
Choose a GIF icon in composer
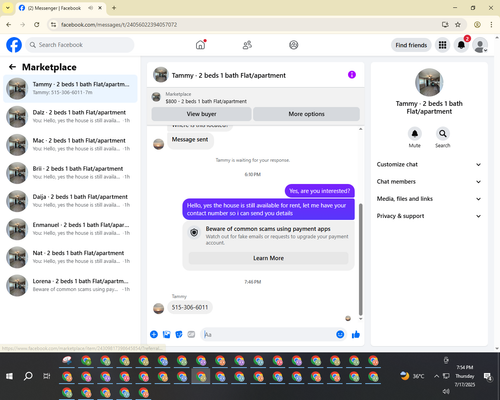click(x=191, y=334)
